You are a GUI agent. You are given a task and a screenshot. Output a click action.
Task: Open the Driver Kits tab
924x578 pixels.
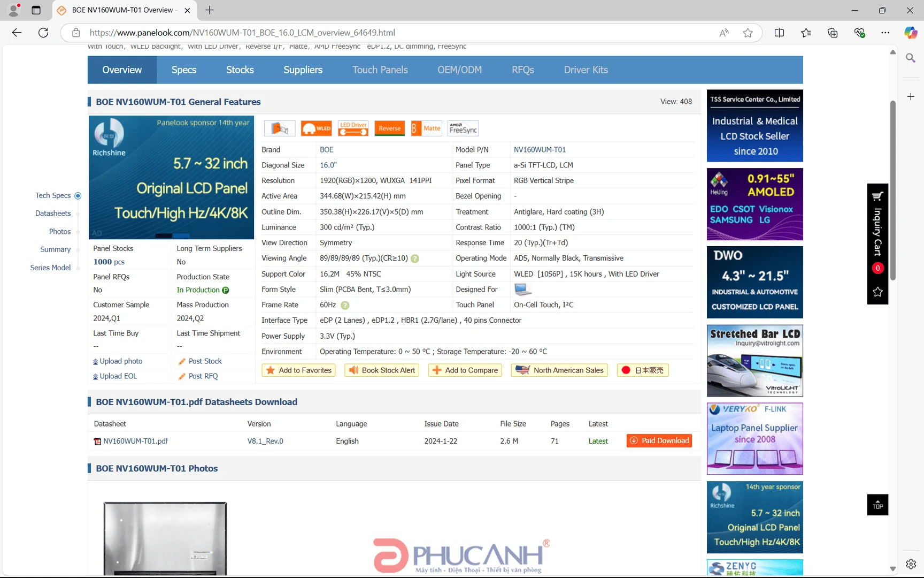586,70
